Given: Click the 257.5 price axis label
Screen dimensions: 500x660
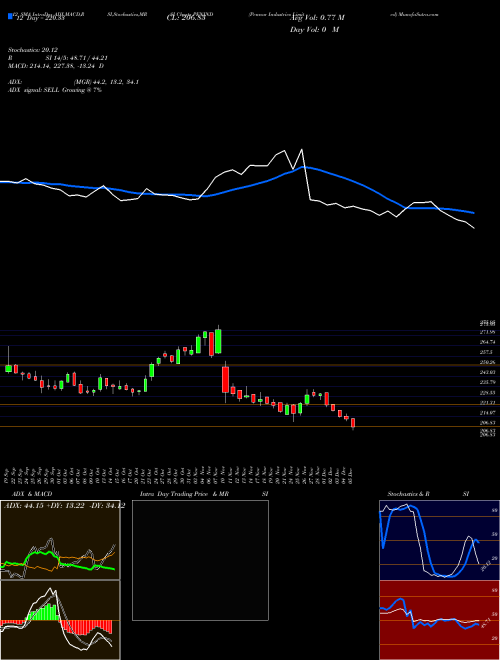Looking at the screenshot, I should point(487,352).
